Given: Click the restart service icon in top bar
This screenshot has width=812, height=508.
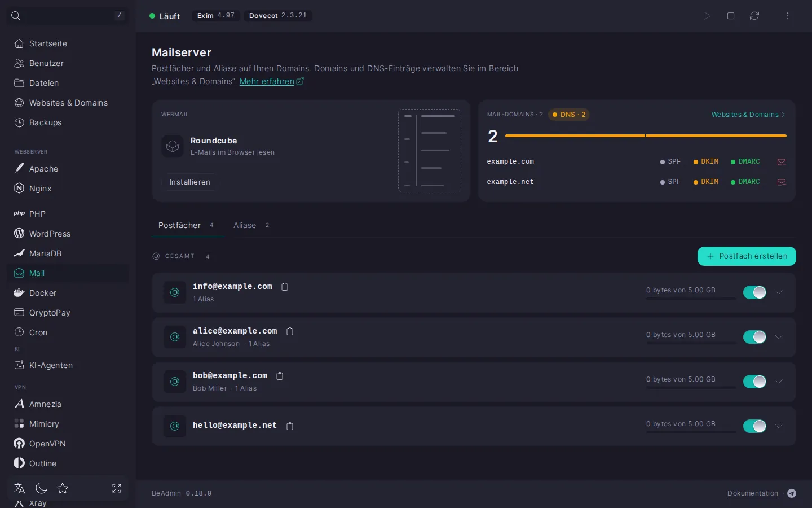Looking at the screenshot, I should point(754,16).
